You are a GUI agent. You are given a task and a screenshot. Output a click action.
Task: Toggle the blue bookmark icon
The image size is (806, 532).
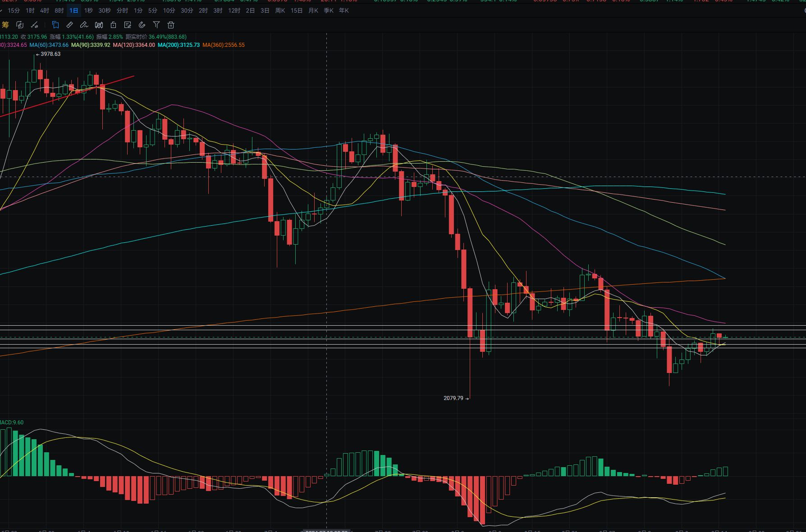[x=55, y=25]
